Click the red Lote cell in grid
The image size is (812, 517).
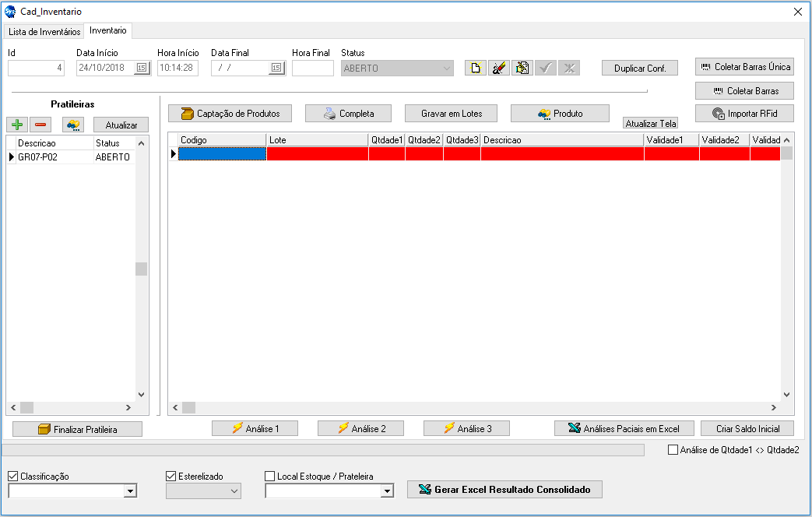click(317, 154)
